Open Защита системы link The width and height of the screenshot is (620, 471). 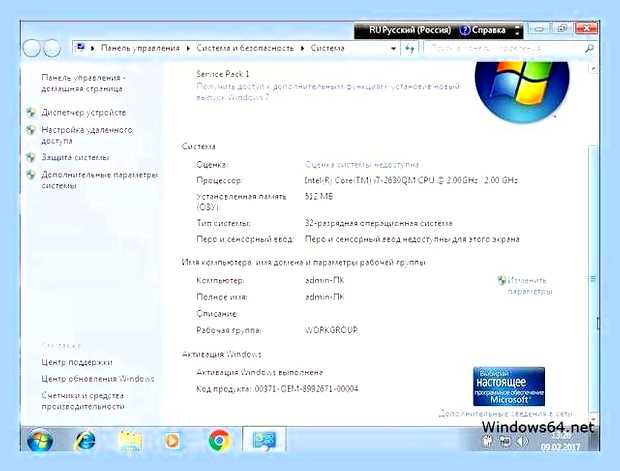(x=75, y=157)
